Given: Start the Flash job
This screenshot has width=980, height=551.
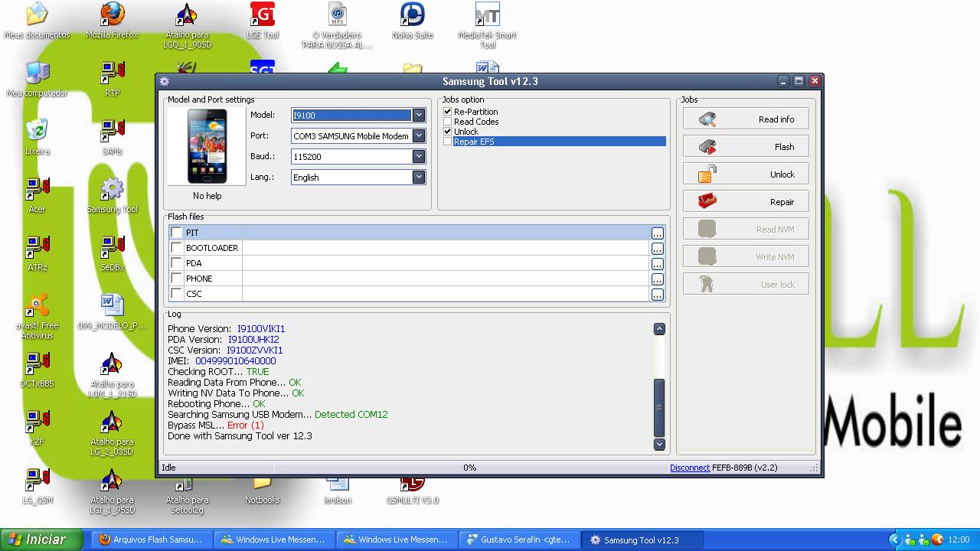Looking at the screenshot, I should pos(746,147).
